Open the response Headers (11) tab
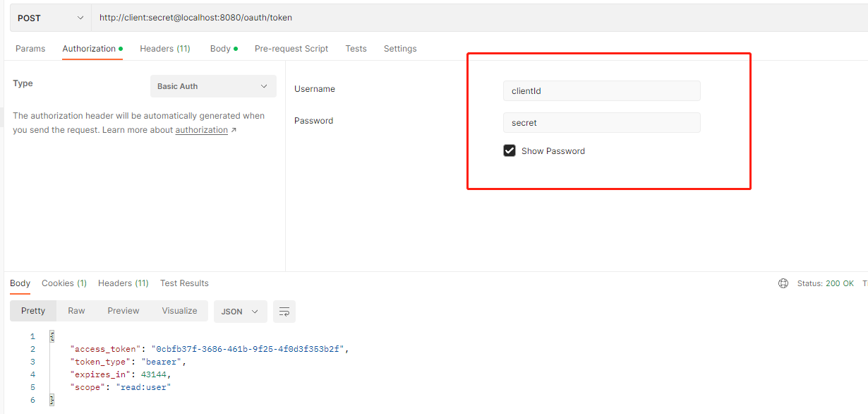 coord(123,283)
